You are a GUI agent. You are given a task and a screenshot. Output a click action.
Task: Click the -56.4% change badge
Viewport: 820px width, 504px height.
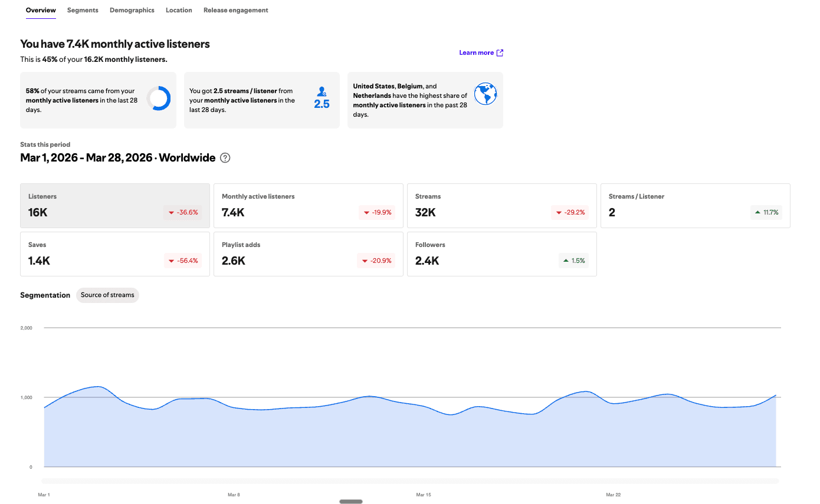[183, 261]
